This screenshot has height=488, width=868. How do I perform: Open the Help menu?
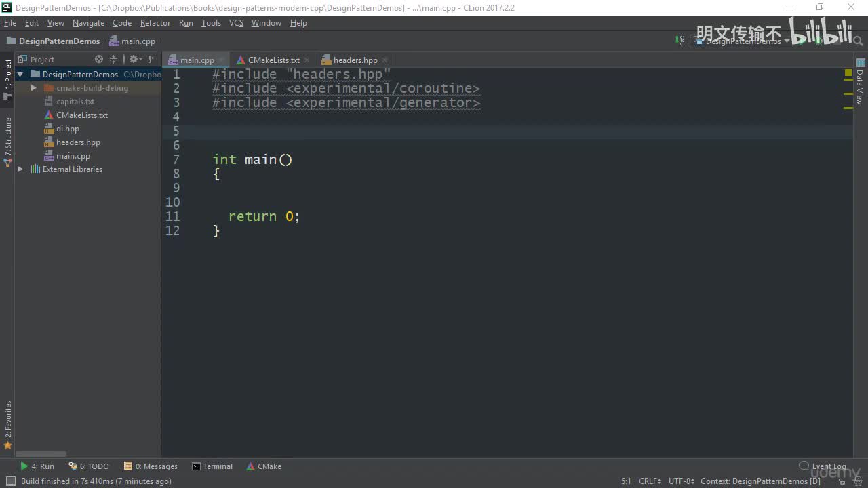298,23
